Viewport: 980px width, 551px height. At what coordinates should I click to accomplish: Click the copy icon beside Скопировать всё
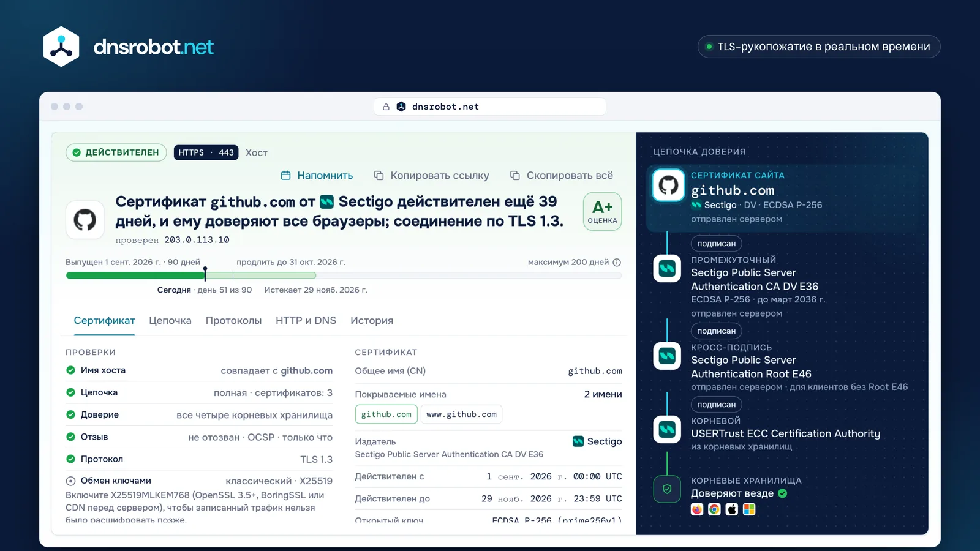(515, 176)
